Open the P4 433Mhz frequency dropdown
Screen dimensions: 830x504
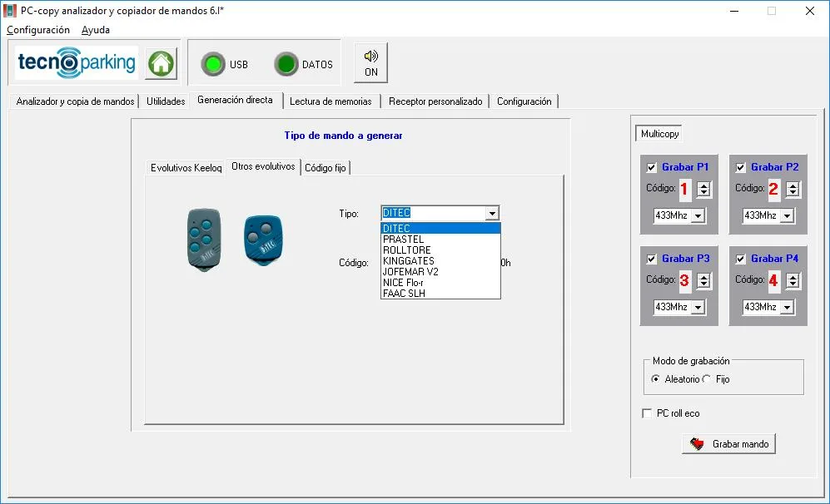(787, 307)
